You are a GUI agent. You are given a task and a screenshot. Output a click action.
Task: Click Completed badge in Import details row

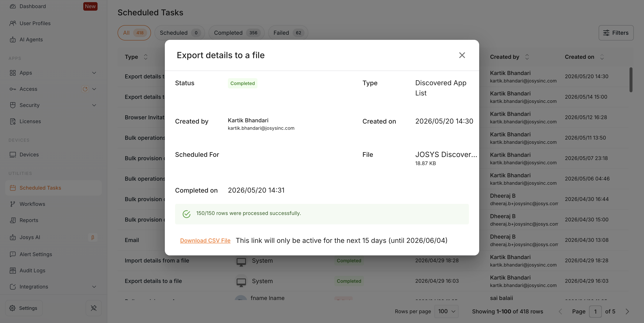click(349, 260)
